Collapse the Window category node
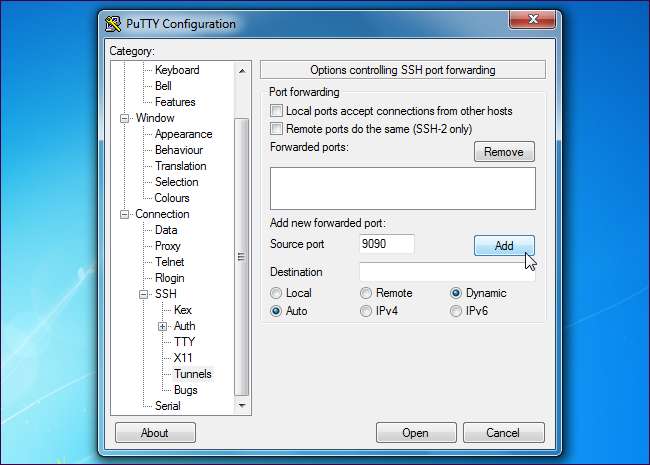Screen dimensions: 650x465 pyautogui.click(x=125, y=118)
